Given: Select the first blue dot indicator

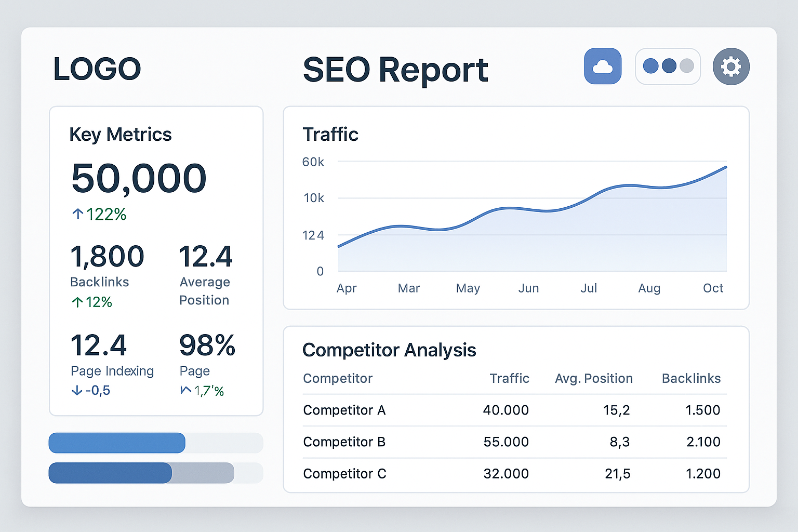Looking at the screenshot, I should [650, 66].
